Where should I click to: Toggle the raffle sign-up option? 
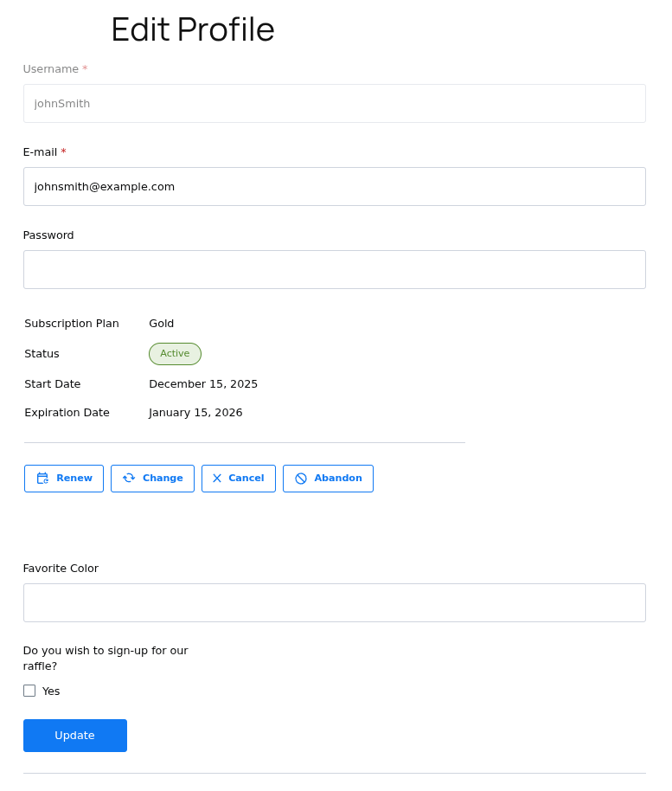29,691
